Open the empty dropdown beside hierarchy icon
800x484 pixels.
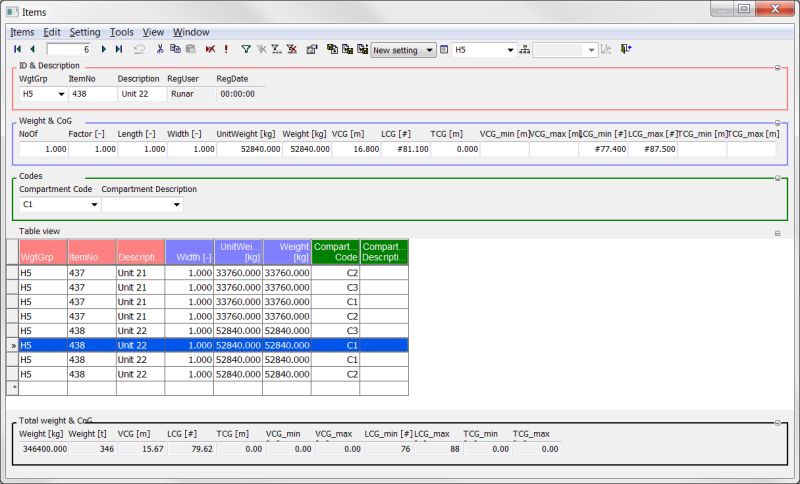[x=591, y=50]
